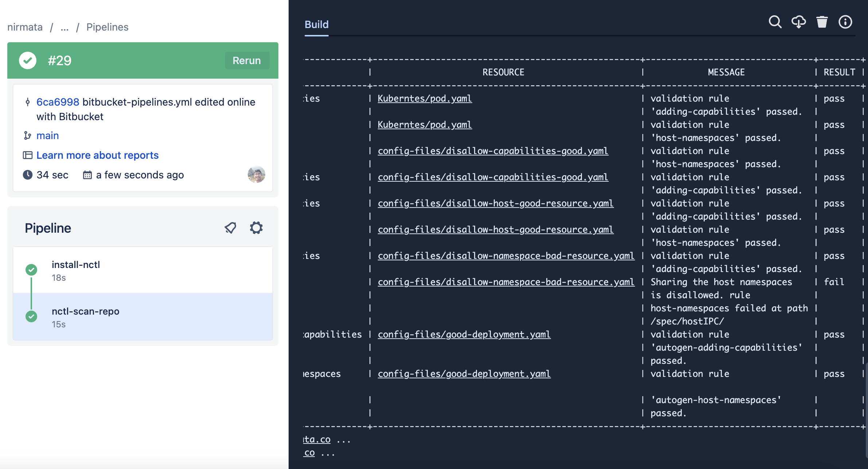Click the commit icon beside 6ca6998
The width and height of the screenshot is (868, 469).
27,102
